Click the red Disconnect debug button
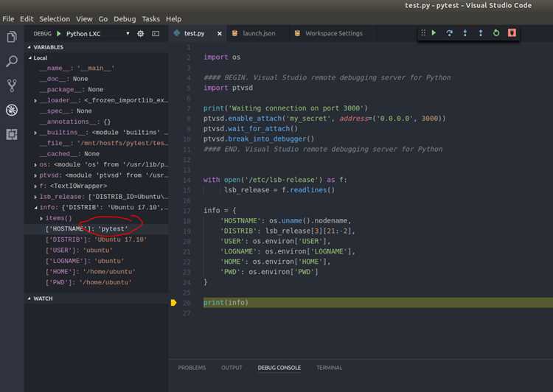The width and height of the screenshot is (553, 392). [512, 32]
